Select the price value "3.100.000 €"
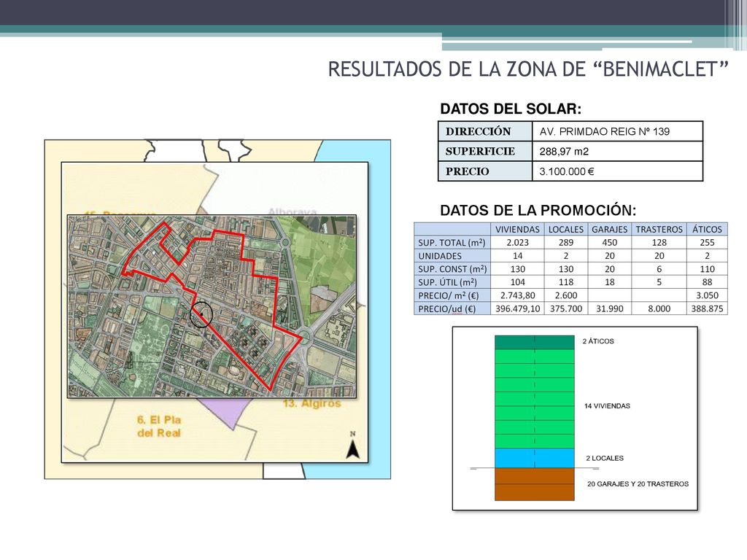747x560 pixels. click(567, 171)
